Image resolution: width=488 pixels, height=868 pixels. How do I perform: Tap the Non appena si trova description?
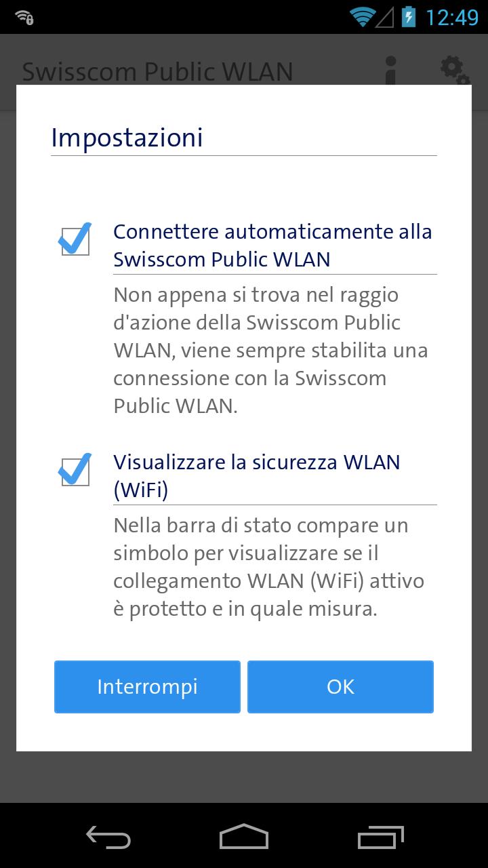270,351
